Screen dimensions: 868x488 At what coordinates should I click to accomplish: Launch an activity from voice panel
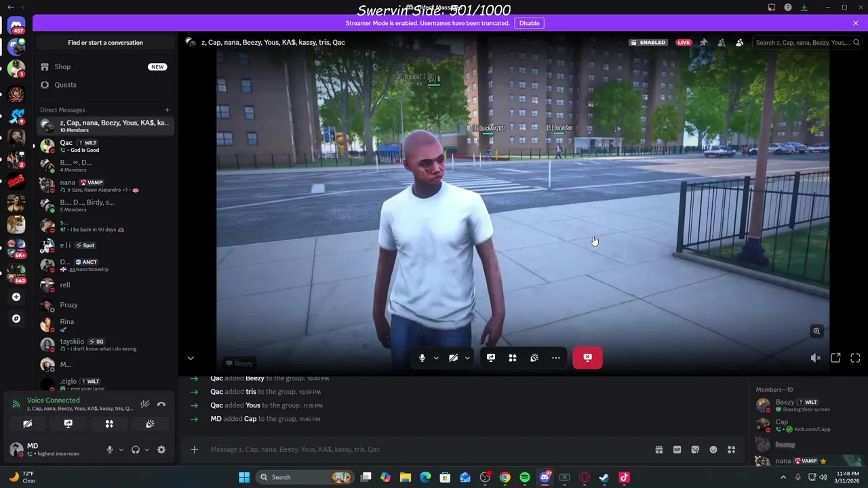109,424
